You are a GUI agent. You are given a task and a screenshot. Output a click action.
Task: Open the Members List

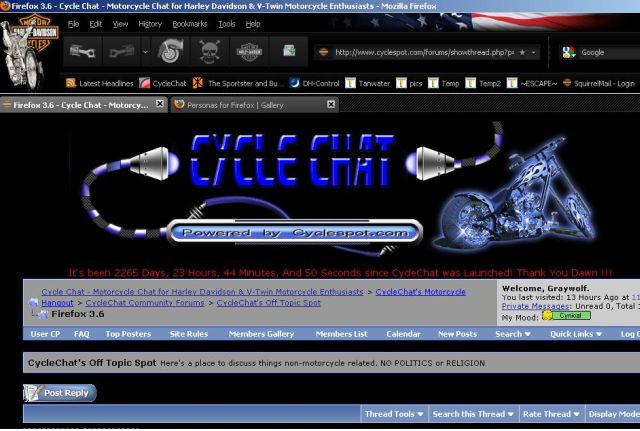[x=341, y=334]
